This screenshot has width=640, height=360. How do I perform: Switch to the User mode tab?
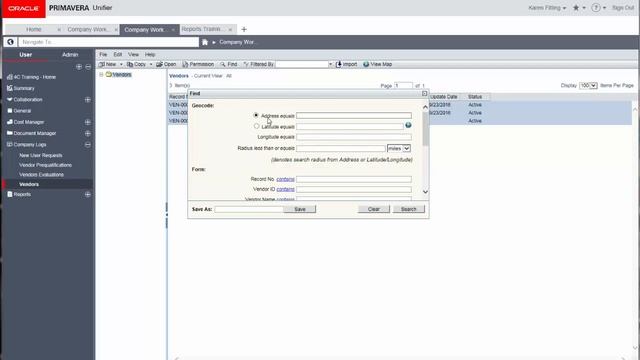click(25, 55)
